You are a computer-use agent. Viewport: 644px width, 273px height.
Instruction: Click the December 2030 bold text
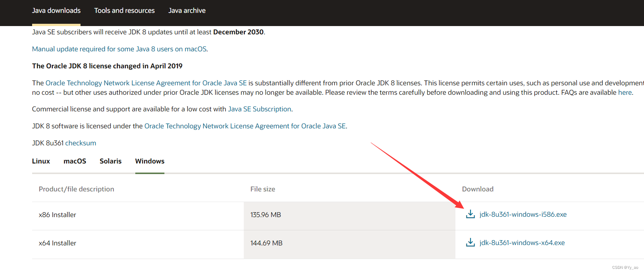pos(238,32)
